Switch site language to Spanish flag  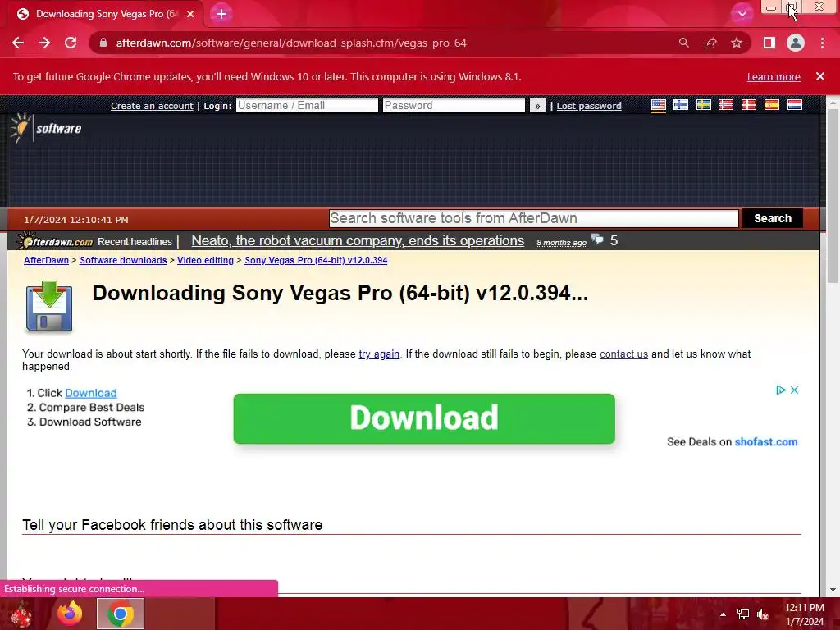(x=771, y=105)
